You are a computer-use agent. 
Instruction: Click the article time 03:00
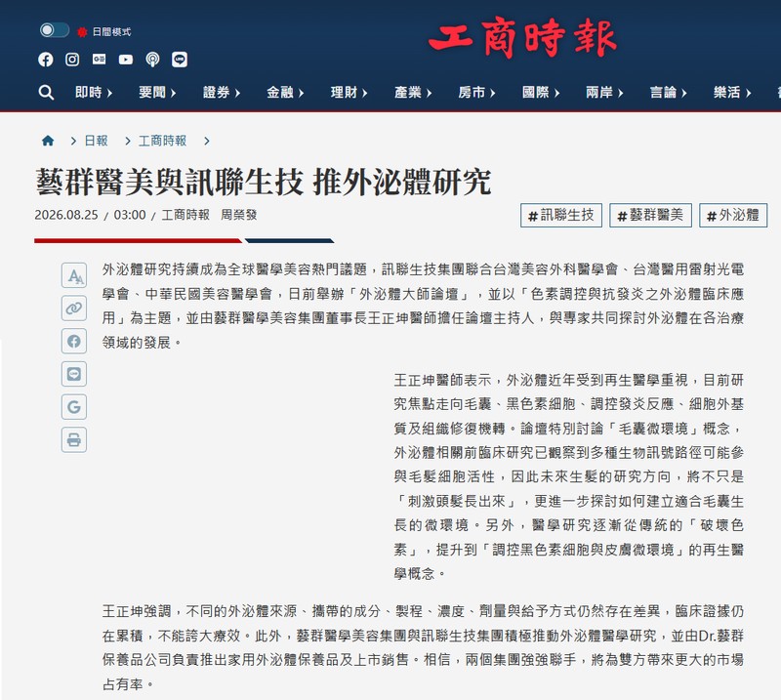pos(130,215)
